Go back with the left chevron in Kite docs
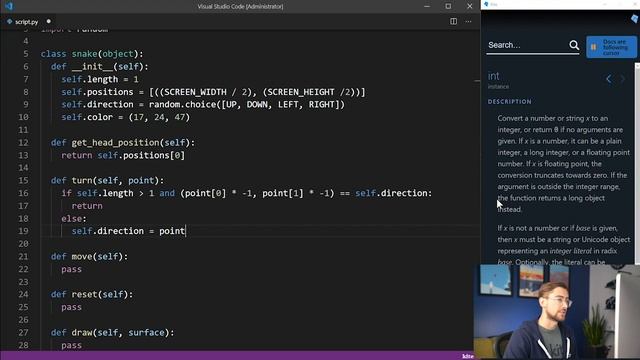 609,79
